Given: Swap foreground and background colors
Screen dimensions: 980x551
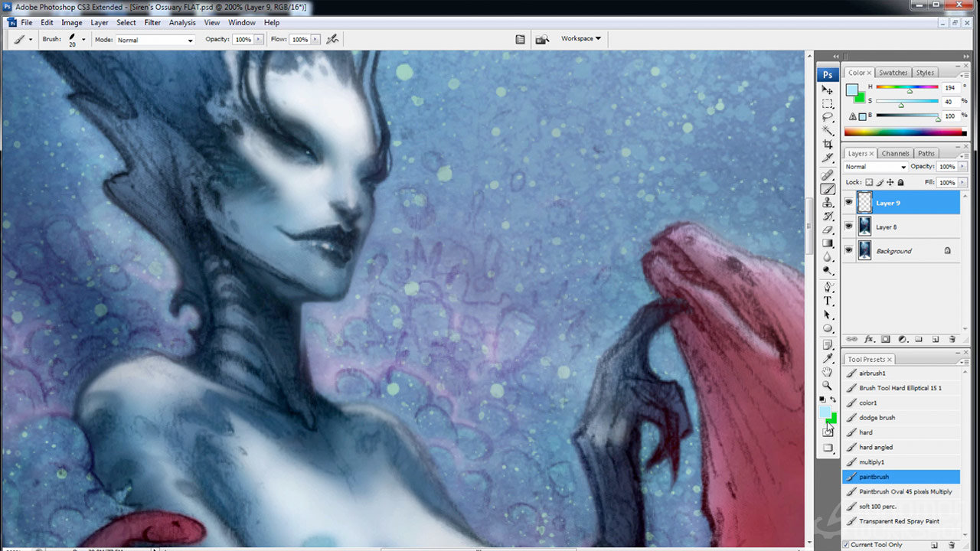Looking at the screenshot, I should click(833, 399).
